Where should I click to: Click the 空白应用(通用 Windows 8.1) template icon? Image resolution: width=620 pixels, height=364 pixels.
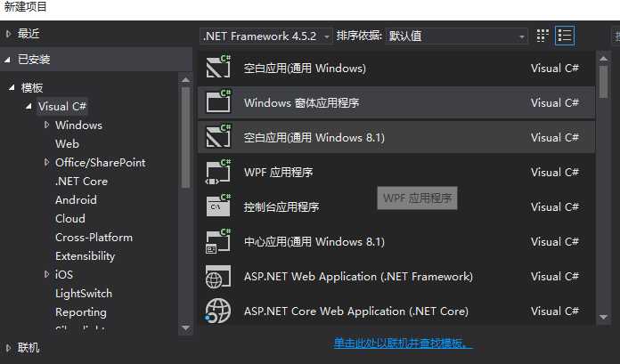click(218, 137)
